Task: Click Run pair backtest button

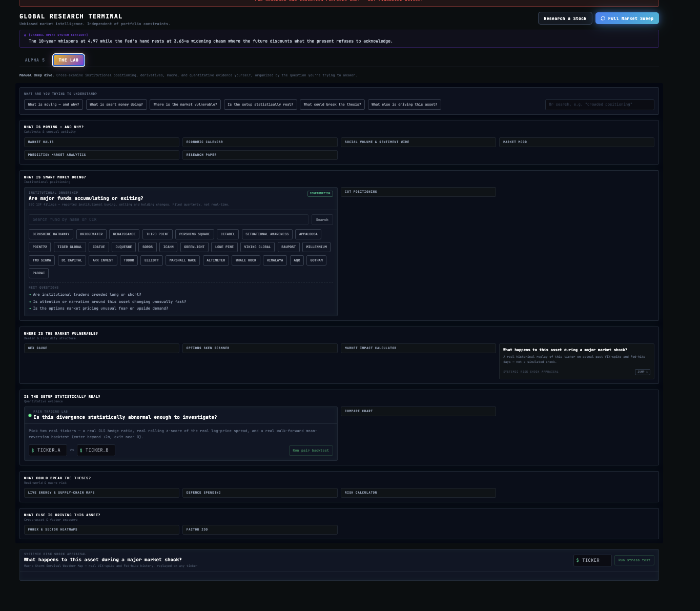Action: pos(311,451)
